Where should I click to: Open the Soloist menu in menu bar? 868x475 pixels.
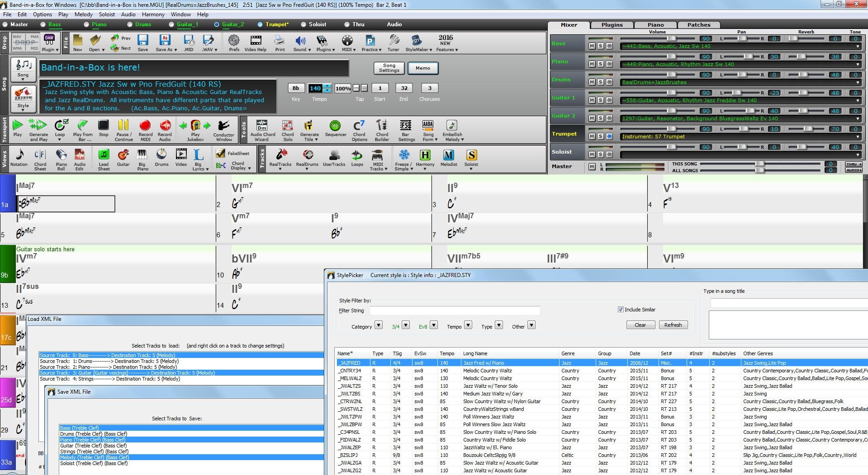click(x=107, y=14)
